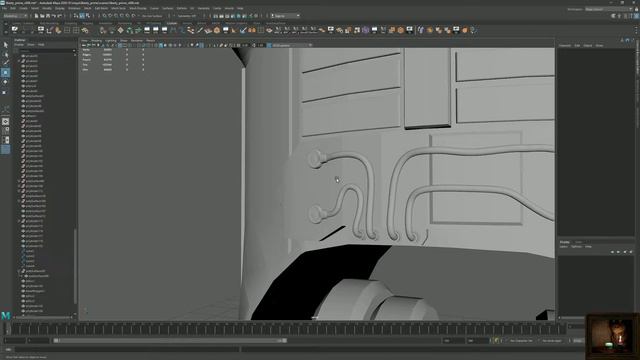Activate the Scale tool
Viewport: 640px width, 360px height.
pyautogui.click(x=5, y=92)
